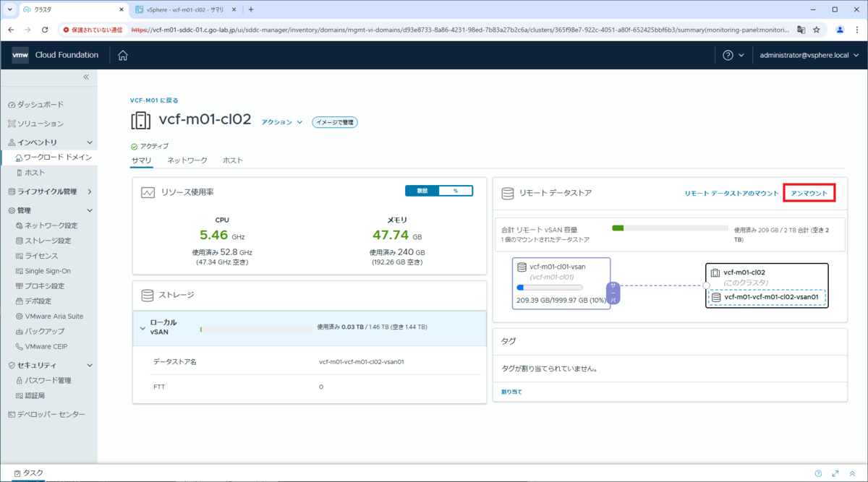Click the help question mark icon
The image size is (868, 482).
728,55
